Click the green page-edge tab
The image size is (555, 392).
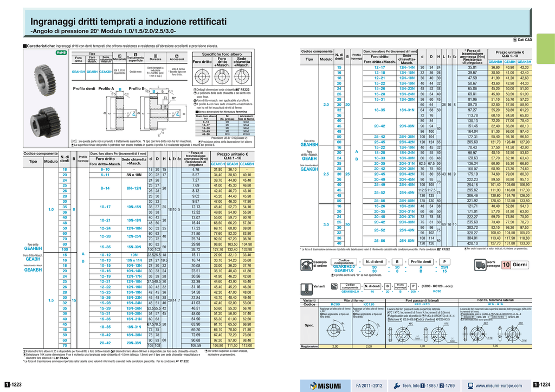(x=546, y=48)
